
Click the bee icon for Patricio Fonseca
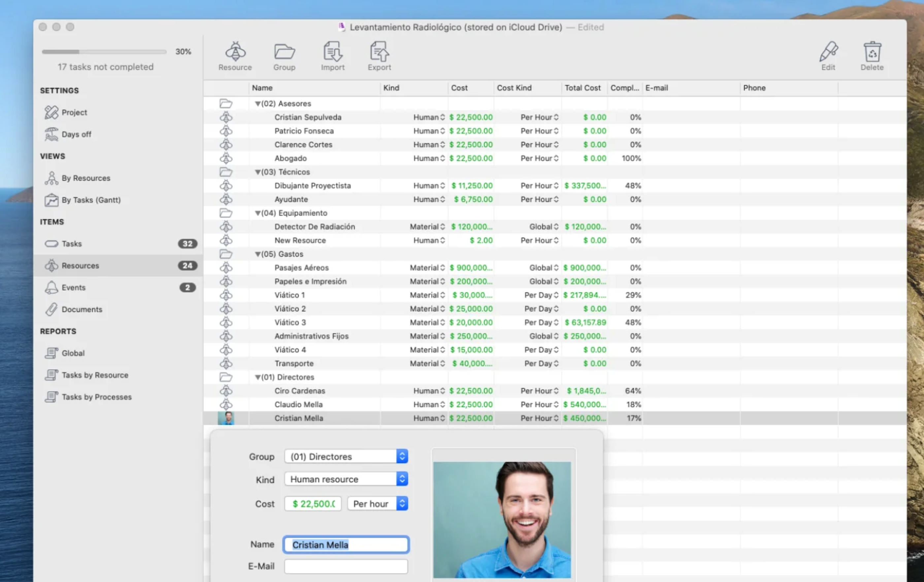[x=226, y=131]
